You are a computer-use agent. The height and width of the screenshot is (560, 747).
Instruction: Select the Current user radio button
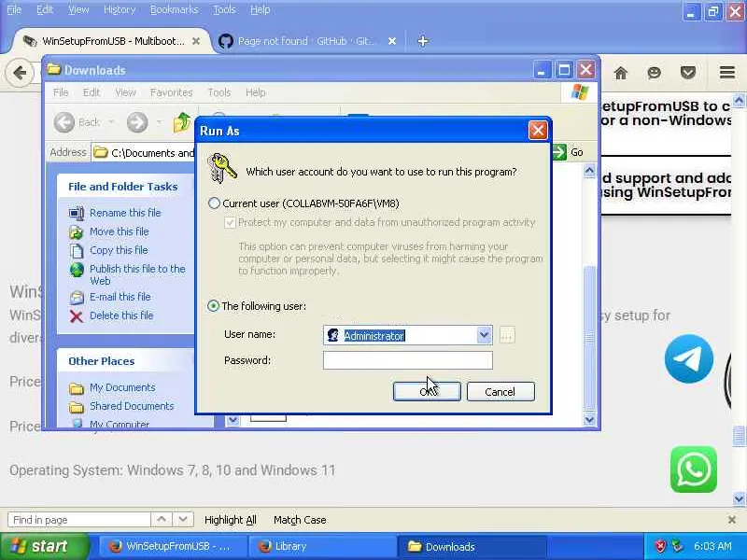215,203
